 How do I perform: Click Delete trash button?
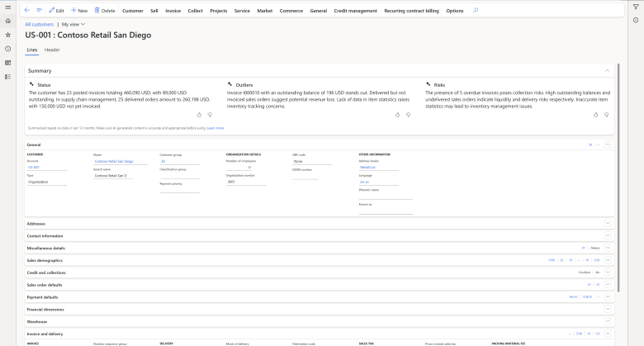tap(105, 11)
